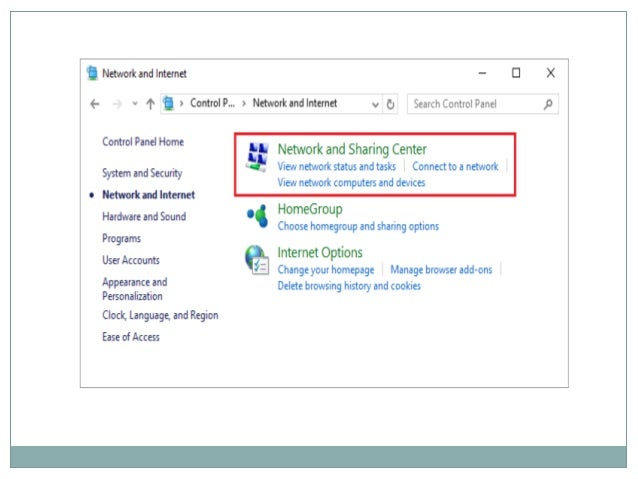Open Programs category in sidebar
The image size is (638, 479).
pyautogui.click(x=121, y=238)
